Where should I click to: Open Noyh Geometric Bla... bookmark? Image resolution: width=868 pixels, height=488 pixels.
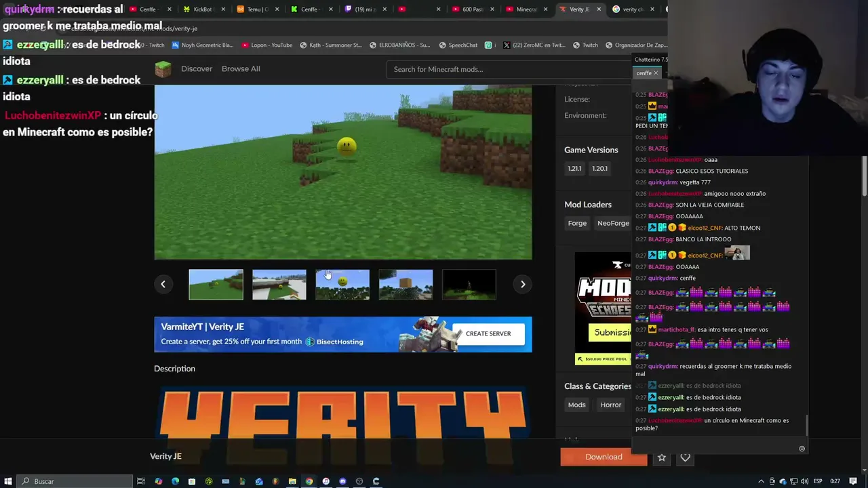coord(202,45)
